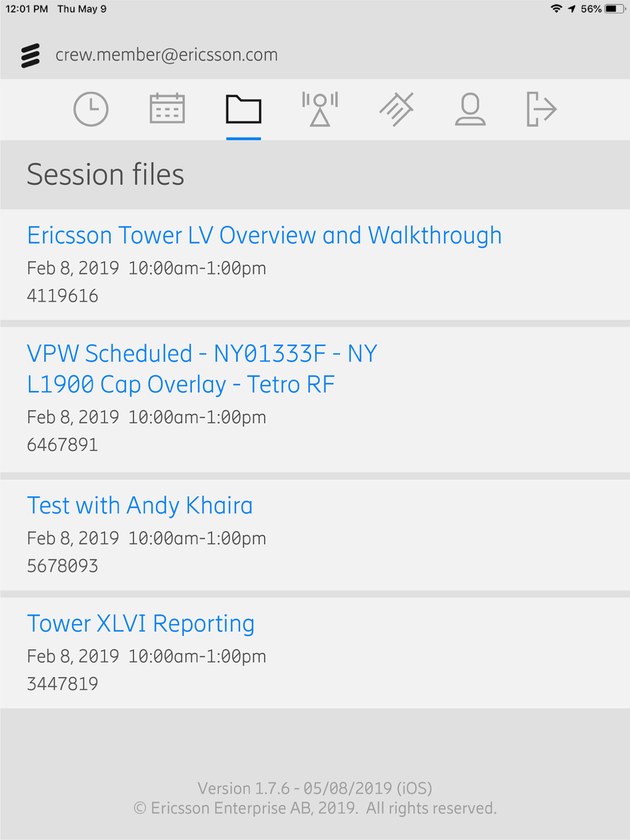The height and width of the screenshot is (840, 630).
Task: Tap the Session files header
Action: tap(106, 174)
